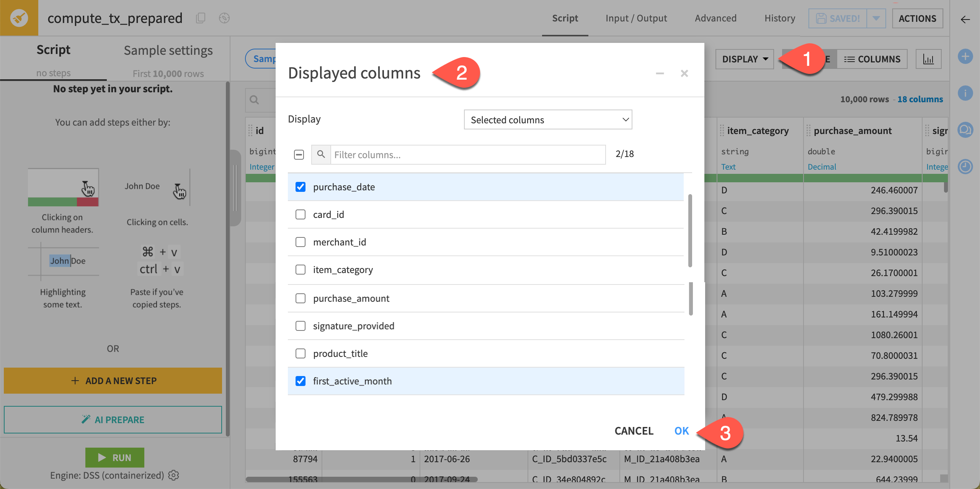Click the prepare recipe broom icon

coord(19,18)
